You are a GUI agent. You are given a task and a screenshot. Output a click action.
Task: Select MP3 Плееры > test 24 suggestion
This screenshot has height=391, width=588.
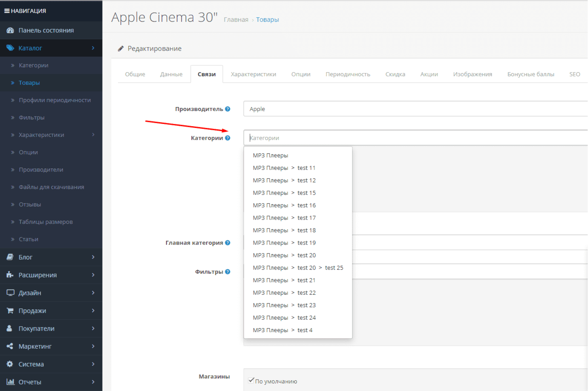(298, 318)
